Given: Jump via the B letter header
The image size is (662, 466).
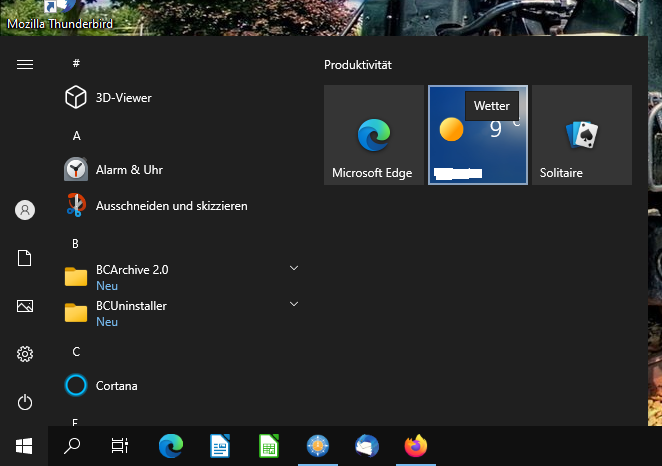Looking at the screenshot, I should pyautogui.click(x=75, y=244).
